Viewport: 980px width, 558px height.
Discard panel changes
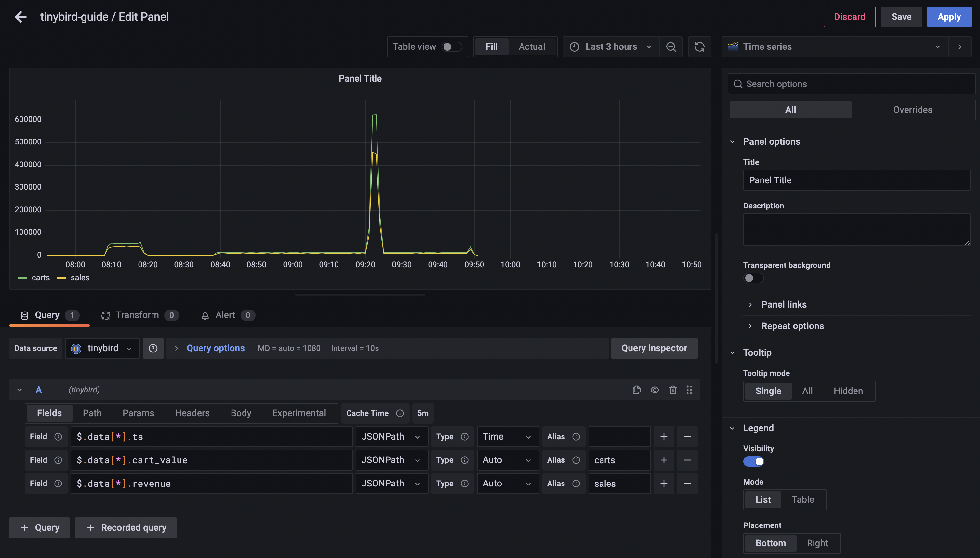849,17
